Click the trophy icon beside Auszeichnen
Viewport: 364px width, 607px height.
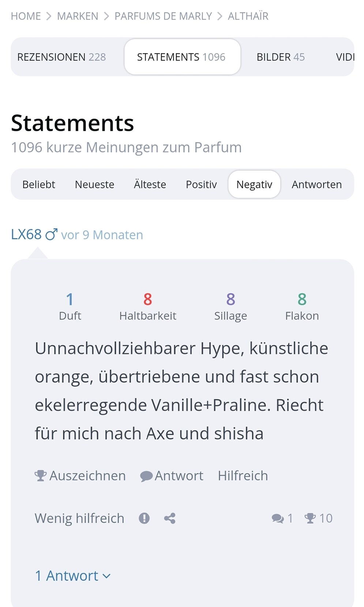click(40, 475)
